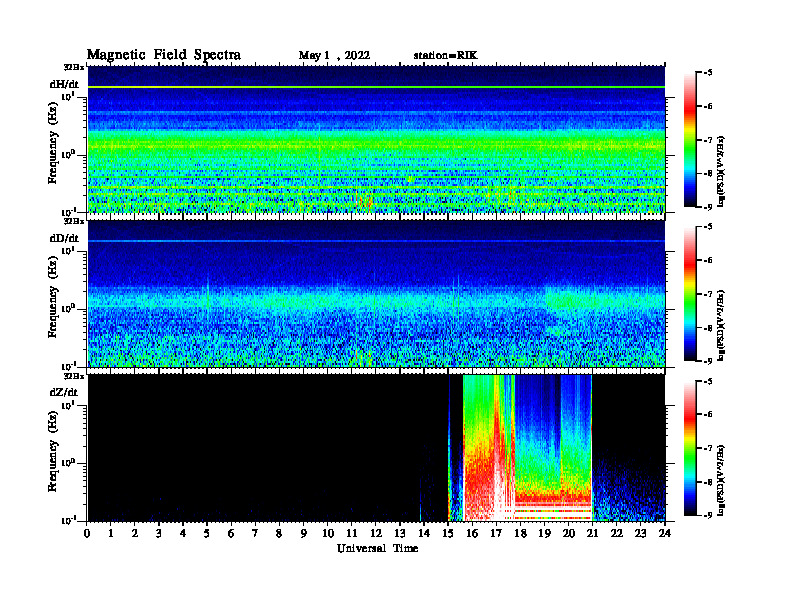Click the '-9' label on dZ/dt color scale

[708, 515]
